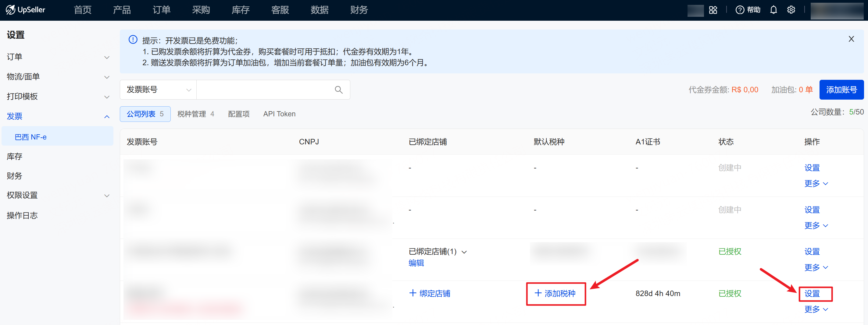
Task: Click the blue 添加账号 button
Action: click(841, 90)
